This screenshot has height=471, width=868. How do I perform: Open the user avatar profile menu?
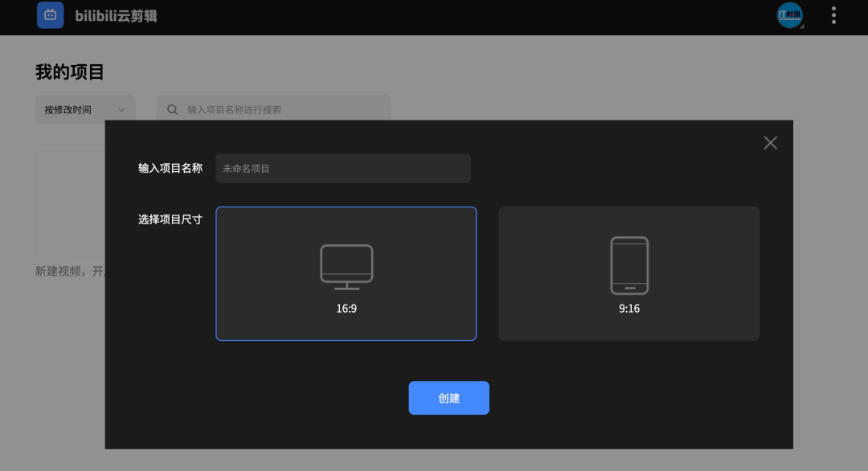pos(789,15)
